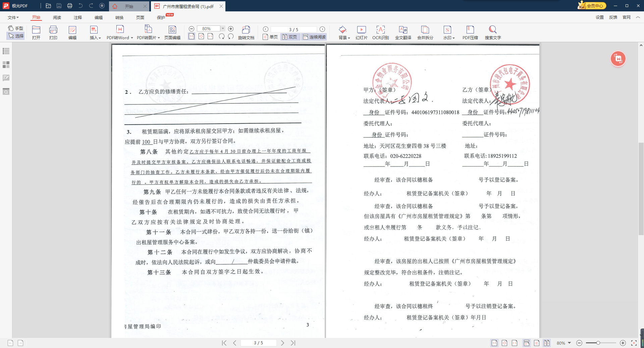Screen dimensions: 644x348
Task: Click the 全文翻译 full translation icon
Action: coord(403,32)
